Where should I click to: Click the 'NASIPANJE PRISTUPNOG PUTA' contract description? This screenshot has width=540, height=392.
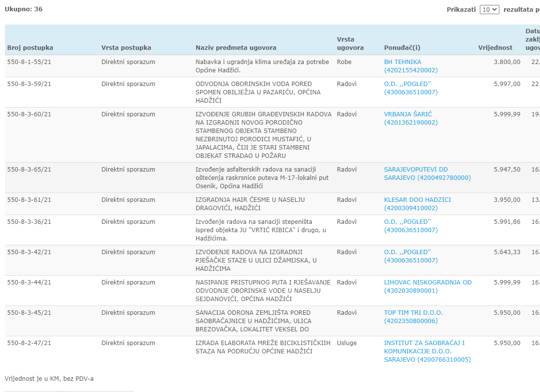(x=263, y=290)
